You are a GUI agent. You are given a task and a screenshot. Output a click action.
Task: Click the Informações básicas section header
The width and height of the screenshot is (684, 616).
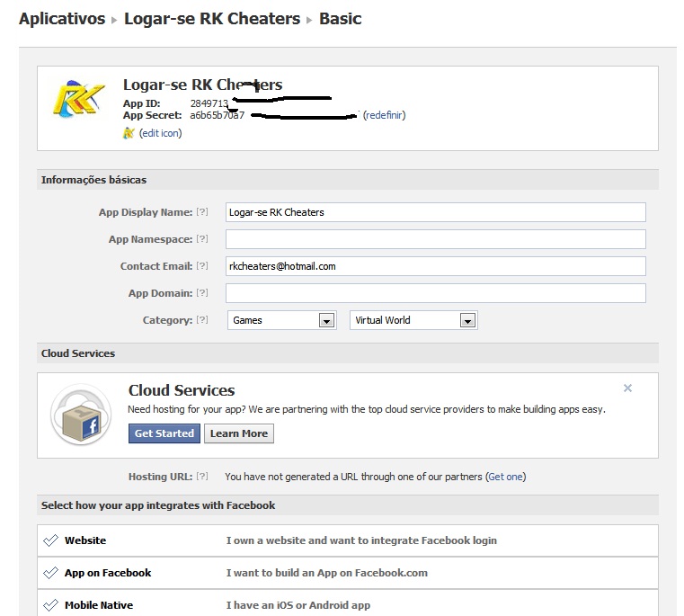348,180
